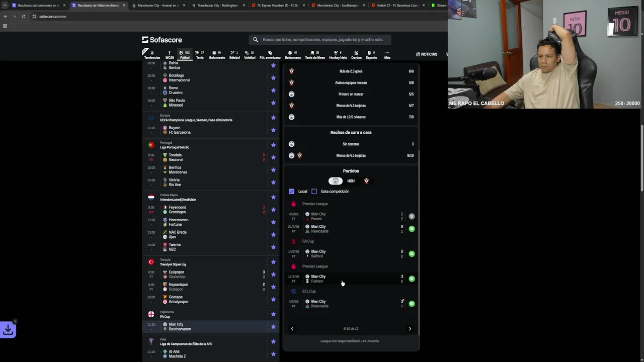Screen dimensions: 644x362
Task: Check the Esta competición checkbox
Action: (x=314, y=191)
